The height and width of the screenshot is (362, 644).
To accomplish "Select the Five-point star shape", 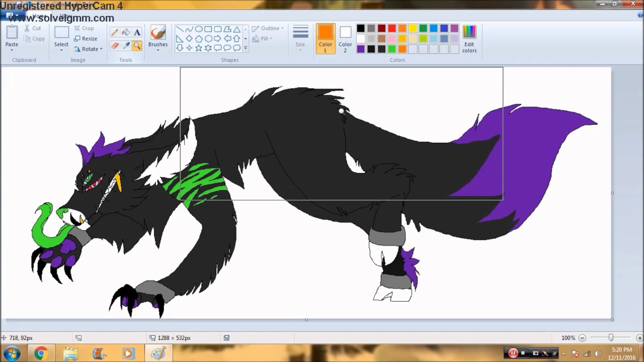I will point(199,48).
